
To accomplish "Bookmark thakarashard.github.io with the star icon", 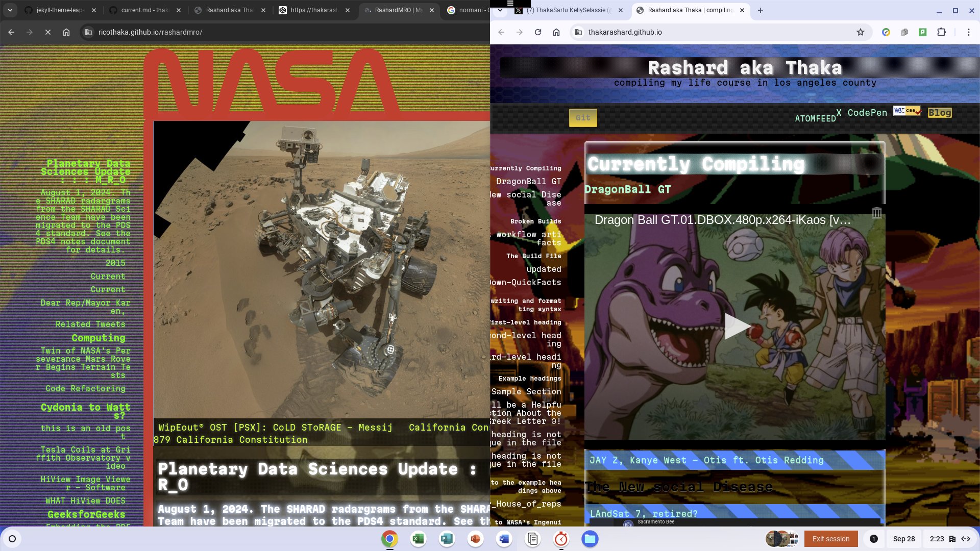I will point(861,32).
